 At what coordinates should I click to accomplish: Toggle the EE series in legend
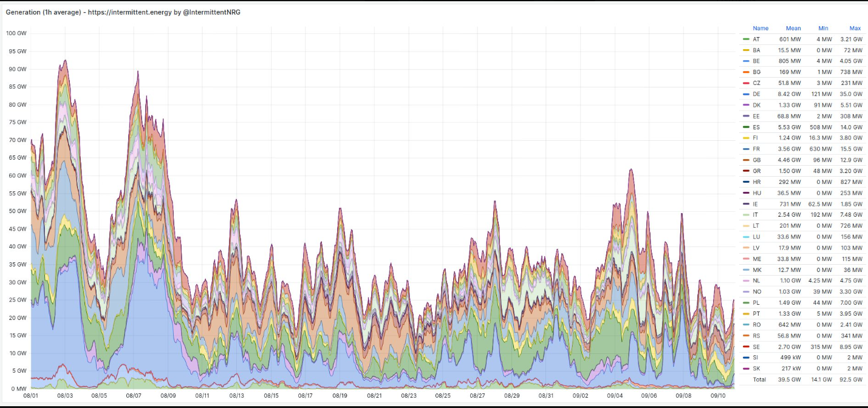point(756,116)
